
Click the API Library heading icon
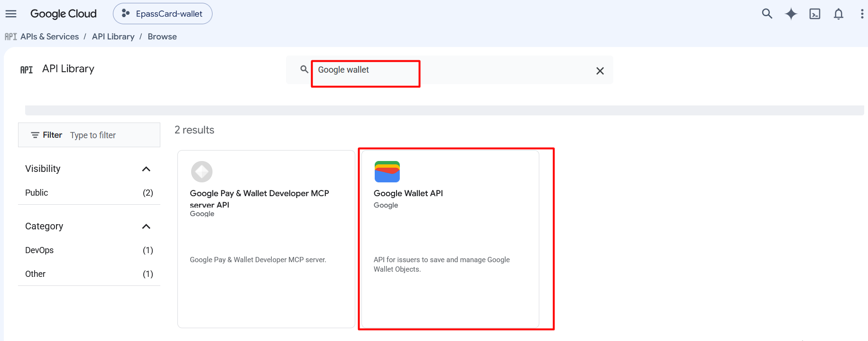[27, 70]
